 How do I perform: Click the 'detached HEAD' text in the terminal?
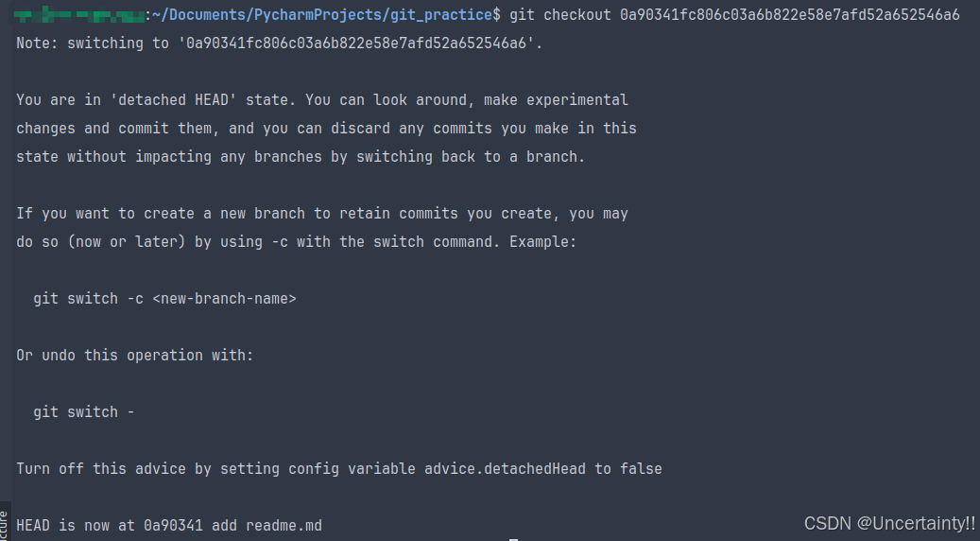tap(173, 100)
